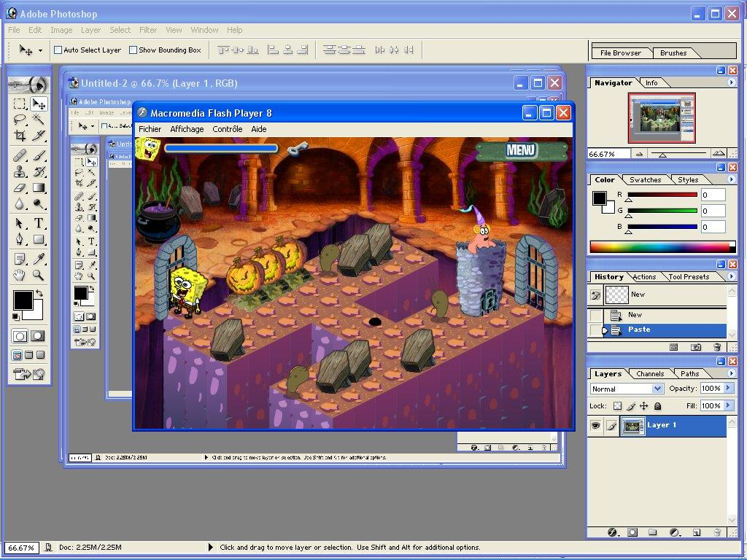Click the color spectrum ramp bar

point(662,246)
